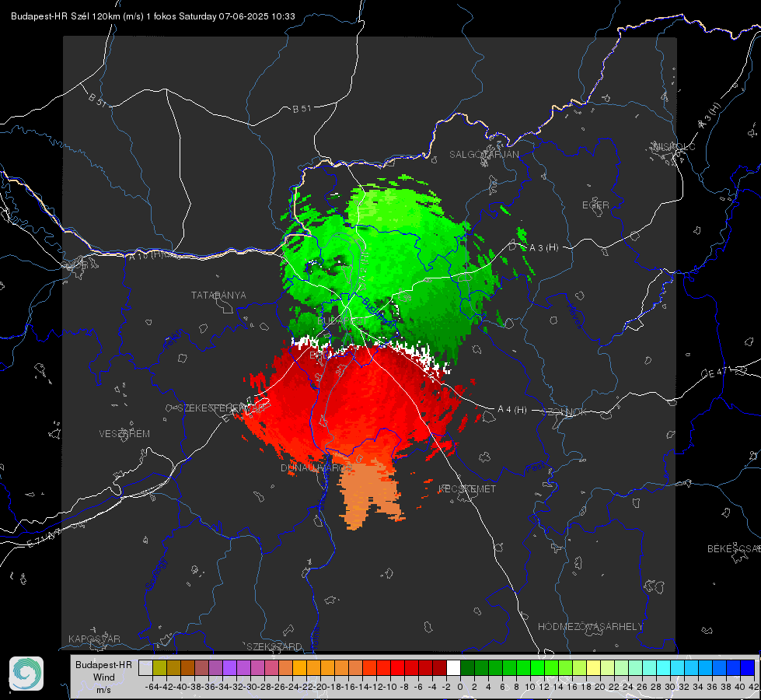
Task: Click the VESZPRÉM city label
Action: coord(124,433)
